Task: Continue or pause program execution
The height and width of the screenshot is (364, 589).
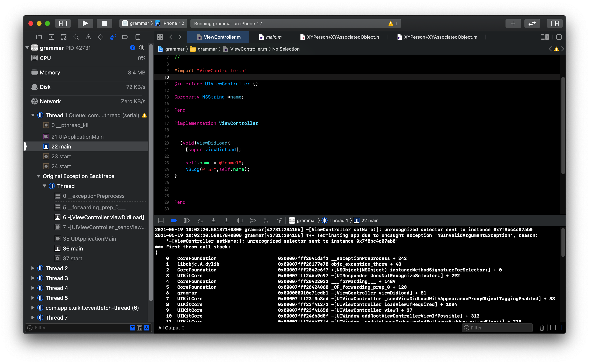Action: click(187, 220)
